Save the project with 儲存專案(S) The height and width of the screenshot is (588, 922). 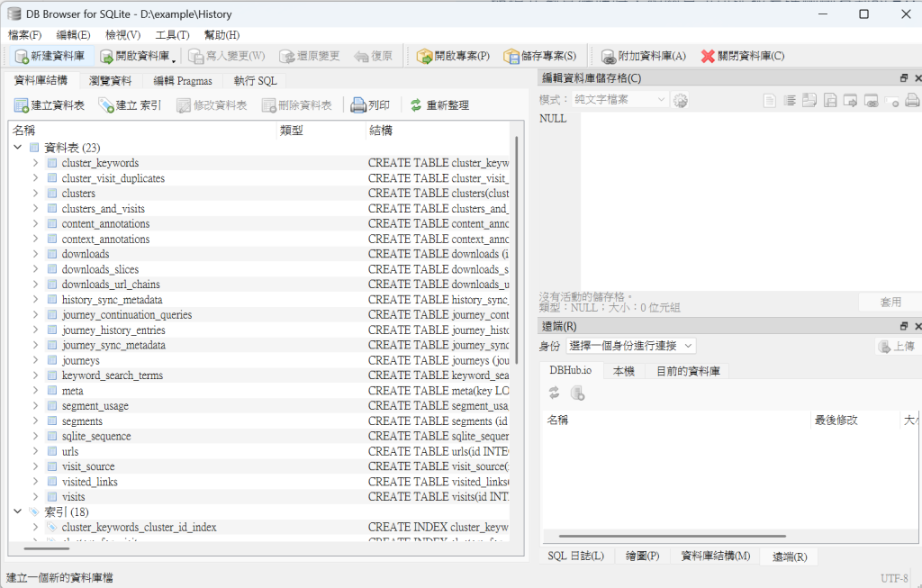(x=540, y=56)
